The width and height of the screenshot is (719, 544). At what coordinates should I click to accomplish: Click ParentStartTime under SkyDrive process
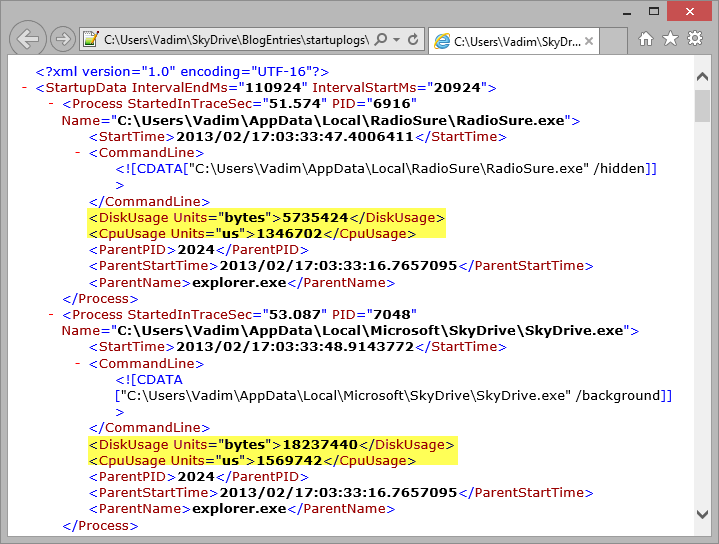click(x=338, y=493)
